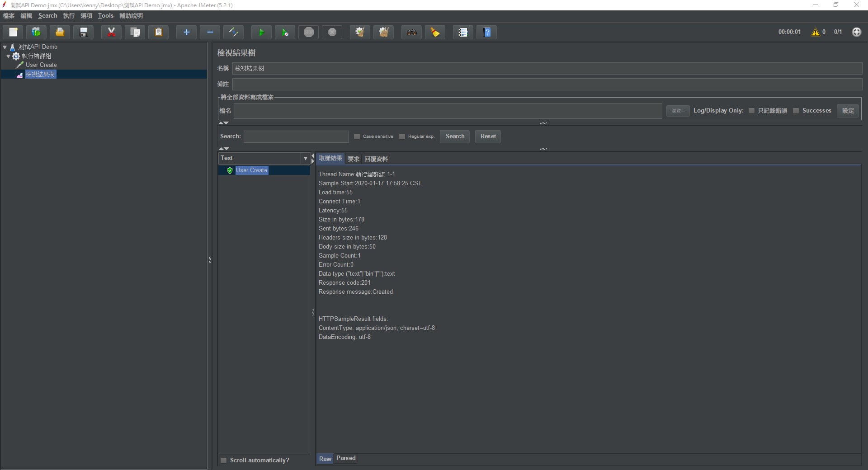
Task: Collapse the 執行緒群組 thread group node
Action: point(9,56)
